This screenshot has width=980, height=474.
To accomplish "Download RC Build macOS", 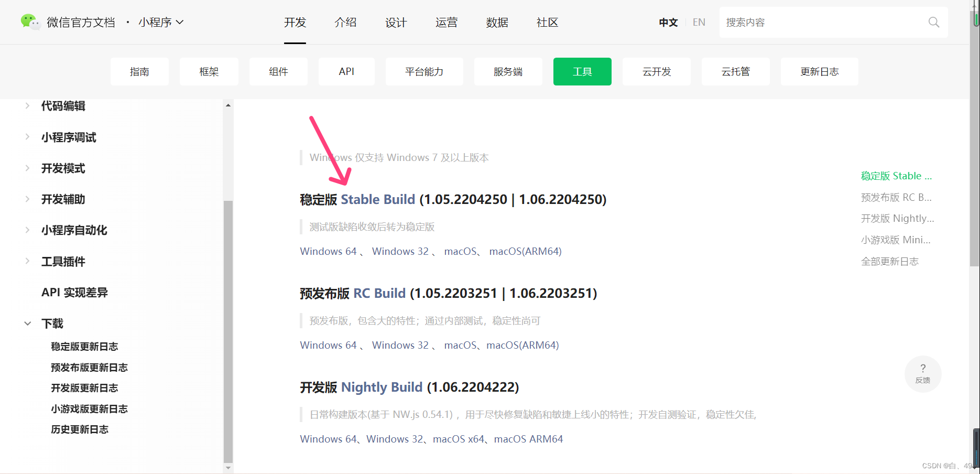I will 460,345.
